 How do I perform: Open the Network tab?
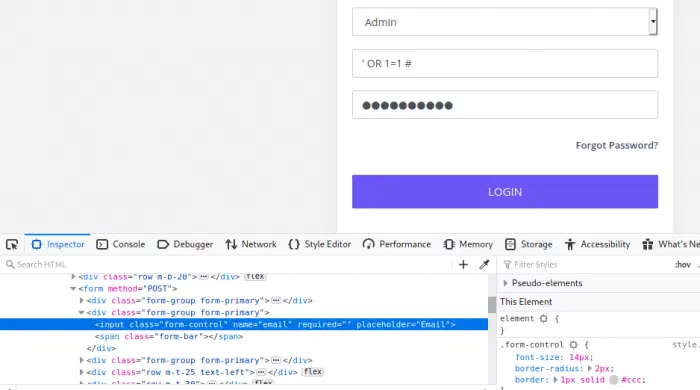[250, 245]
